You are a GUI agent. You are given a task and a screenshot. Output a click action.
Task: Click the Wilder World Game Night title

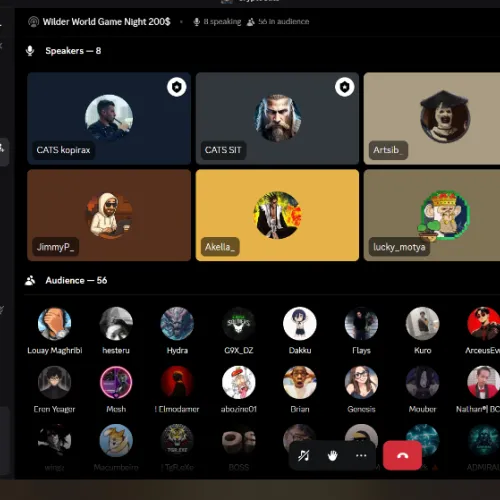tap(106, 22)
